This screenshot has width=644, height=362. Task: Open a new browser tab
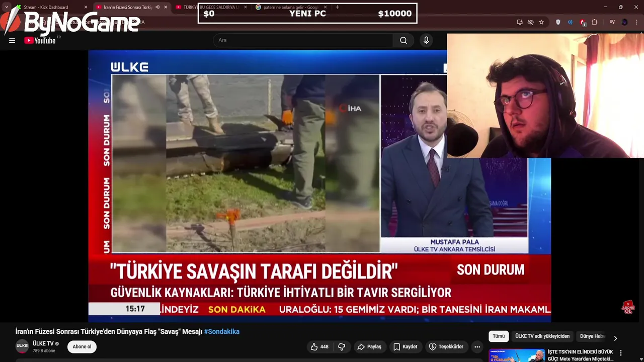pos(337,7)
